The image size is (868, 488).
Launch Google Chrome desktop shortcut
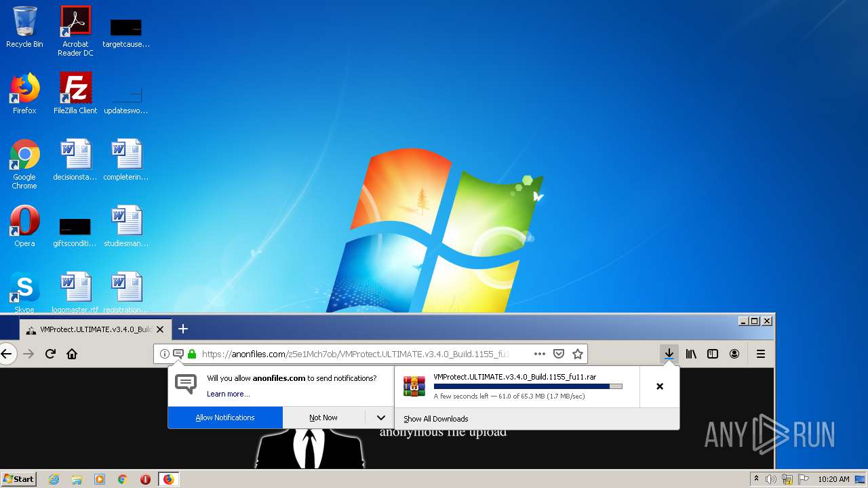[x=24, y=164]
